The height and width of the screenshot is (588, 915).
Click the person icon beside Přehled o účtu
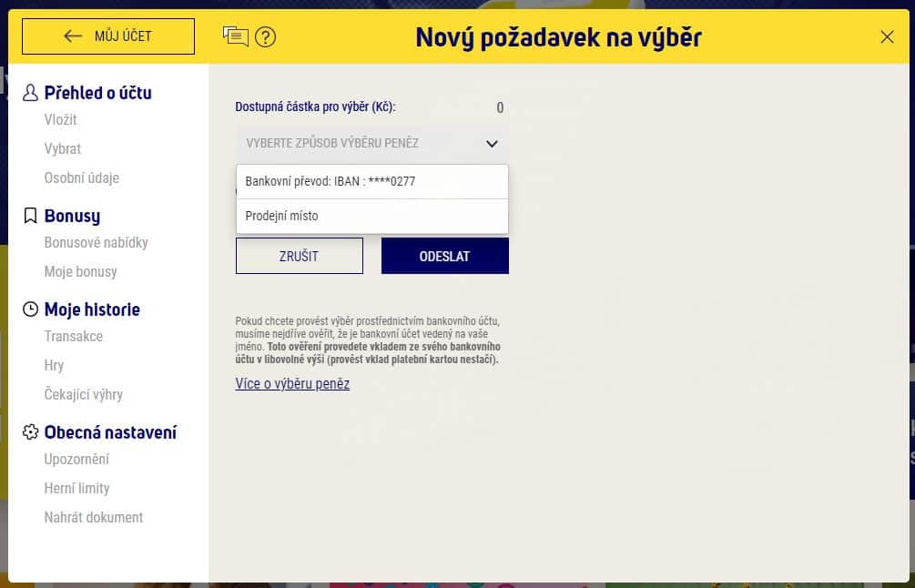pos(30,93)
